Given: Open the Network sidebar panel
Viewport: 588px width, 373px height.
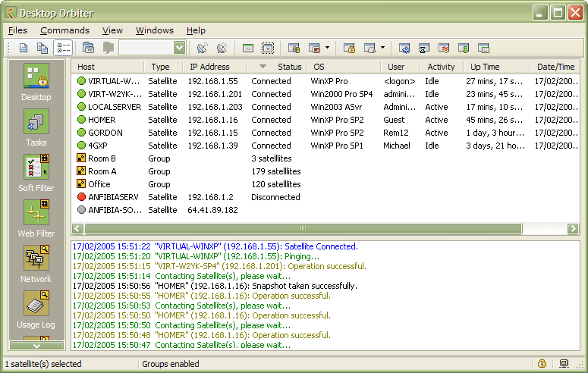Looking at the screenshot, I should click(x=36, y=264).
